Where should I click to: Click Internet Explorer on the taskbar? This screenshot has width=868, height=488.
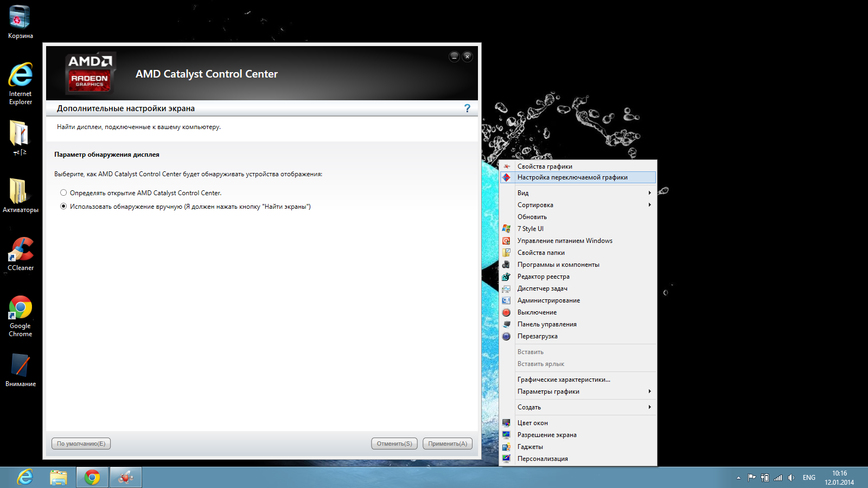coord(25,477)
